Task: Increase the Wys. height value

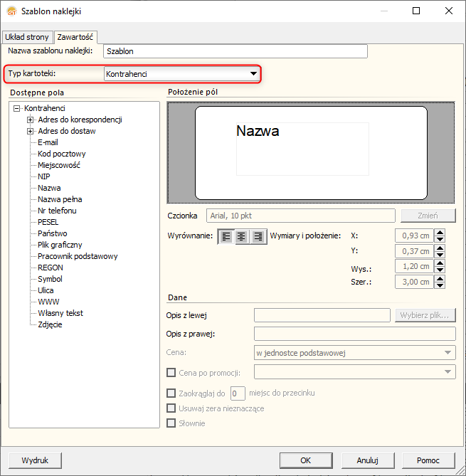Action: coord(440,263)
